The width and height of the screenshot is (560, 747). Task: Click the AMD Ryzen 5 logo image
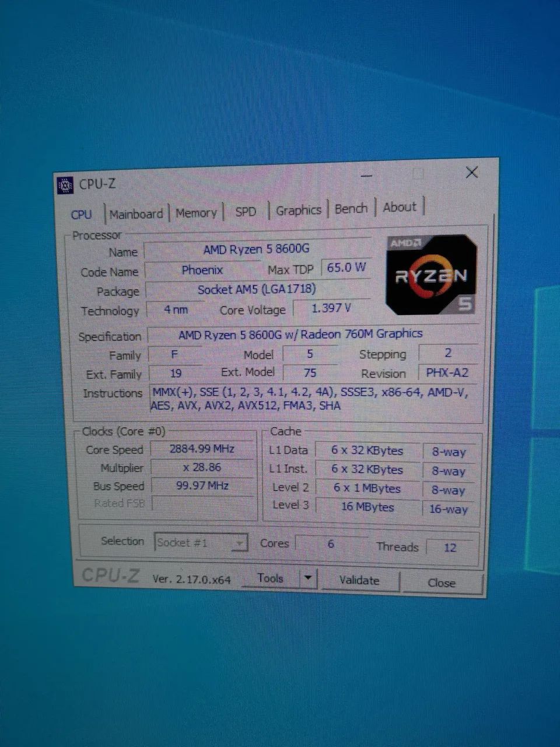tap(432, 275)
